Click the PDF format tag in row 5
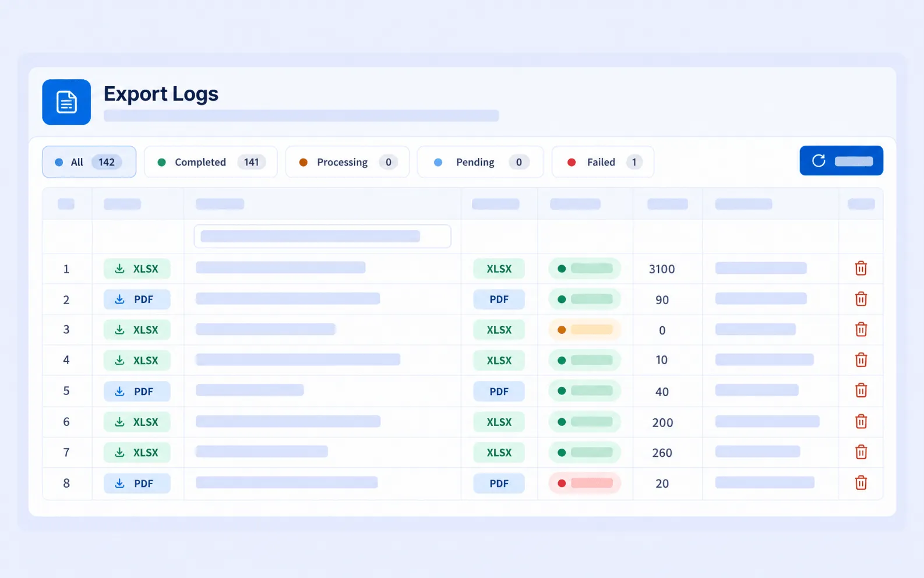This screenshot has width=924, height=578. tap(499, 391)
